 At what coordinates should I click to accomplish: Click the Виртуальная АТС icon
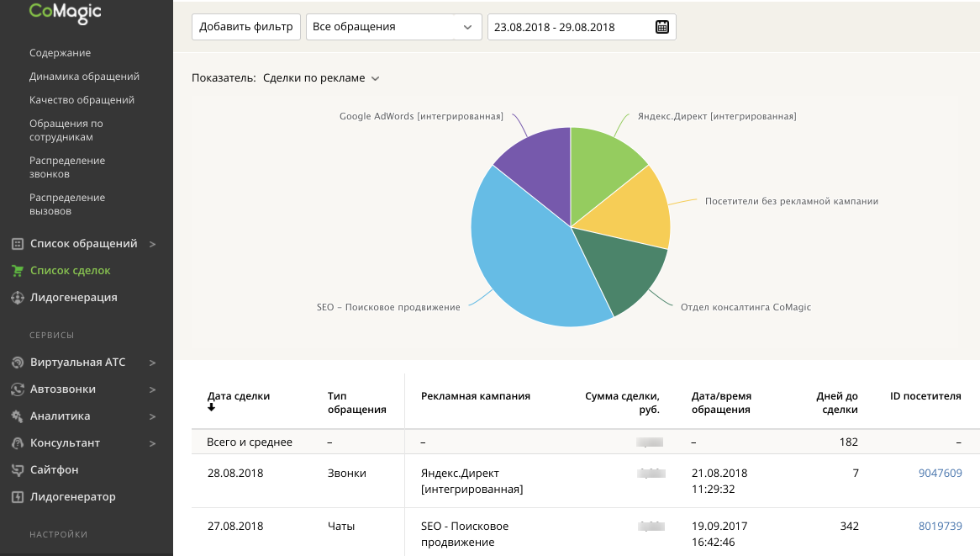point(18,363)
